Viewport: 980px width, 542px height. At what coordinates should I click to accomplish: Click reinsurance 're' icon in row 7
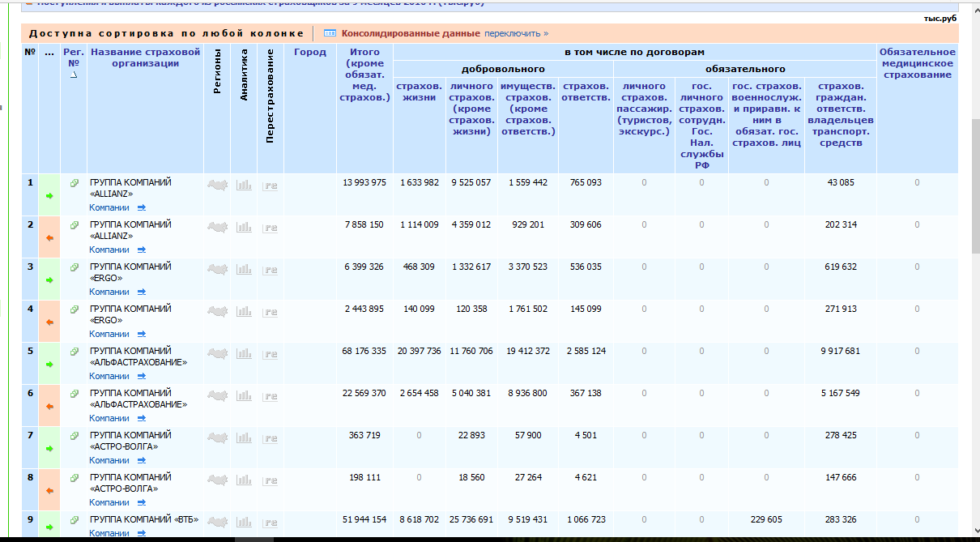pos(271,437)
